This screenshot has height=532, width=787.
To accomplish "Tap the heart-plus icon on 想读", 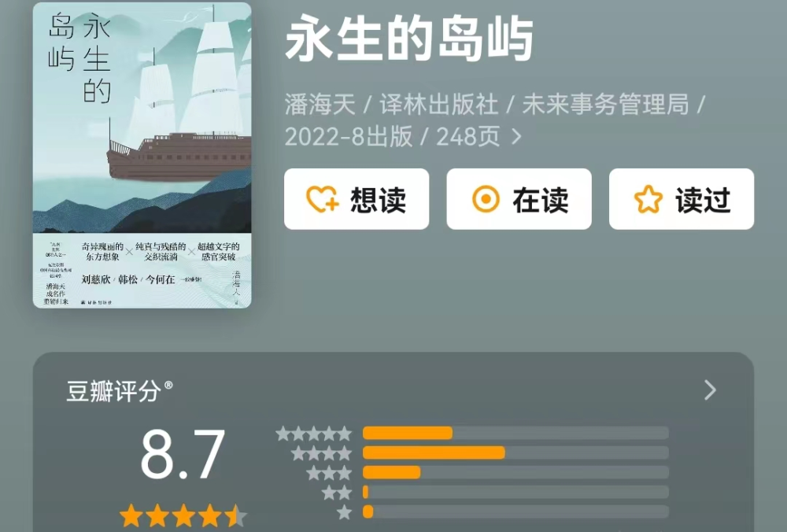I will [x=322, y=199].
